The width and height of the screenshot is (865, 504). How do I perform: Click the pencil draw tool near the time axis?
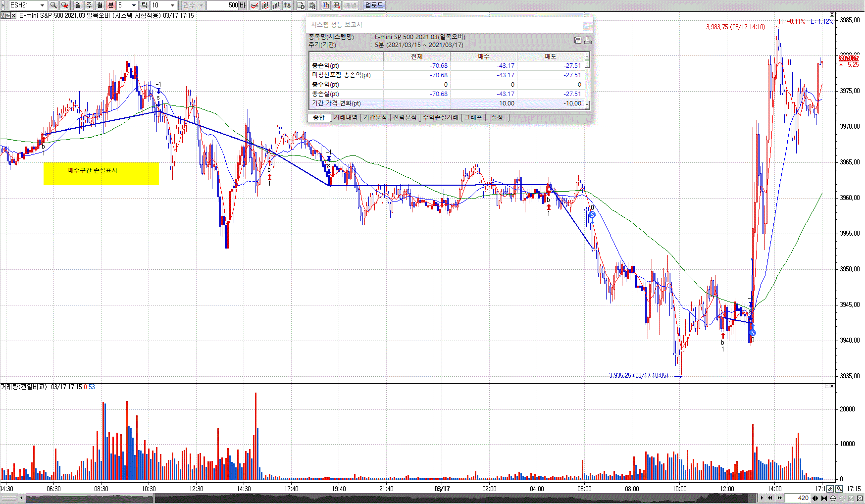point(830,489)
